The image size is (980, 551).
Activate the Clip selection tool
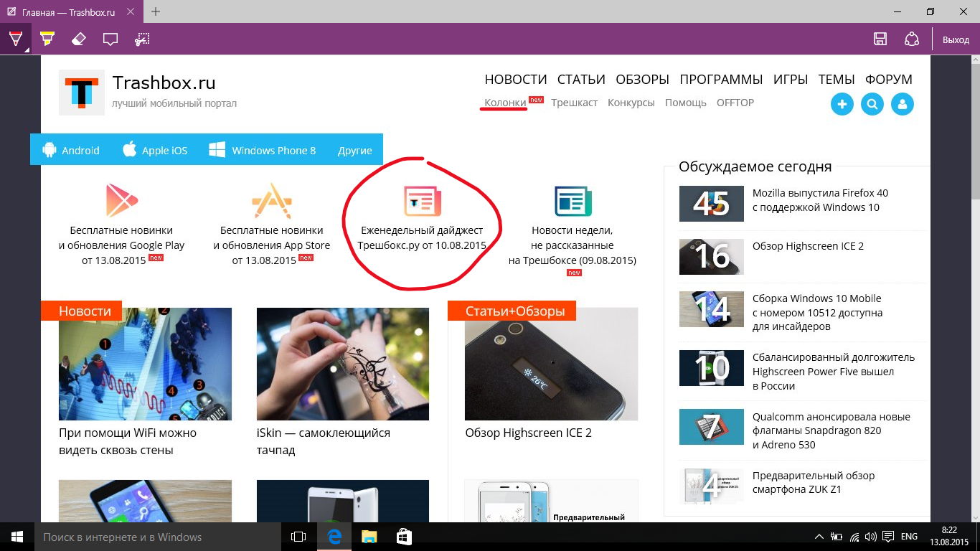143,39
